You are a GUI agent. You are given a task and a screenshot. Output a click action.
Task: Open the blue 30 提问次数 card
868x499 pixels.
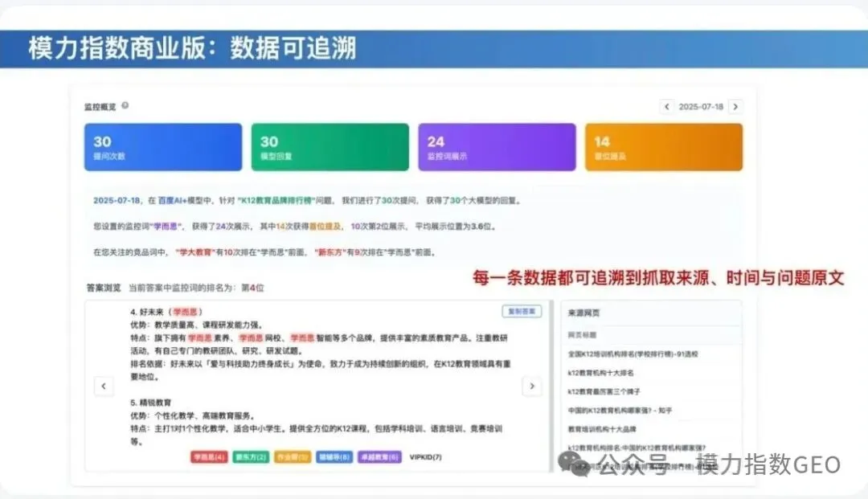[x=162, y=147]
